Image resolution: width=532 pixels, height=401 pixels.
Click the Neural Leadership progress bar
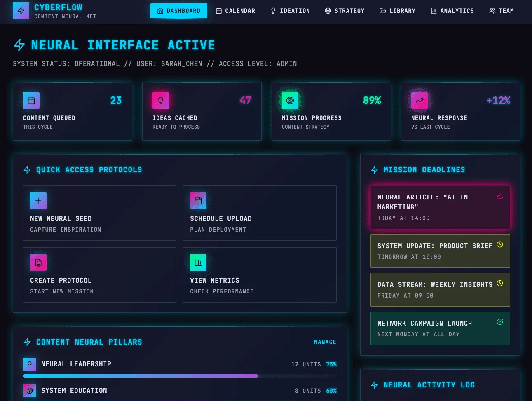pyautogui.click(x=180, y=376)
